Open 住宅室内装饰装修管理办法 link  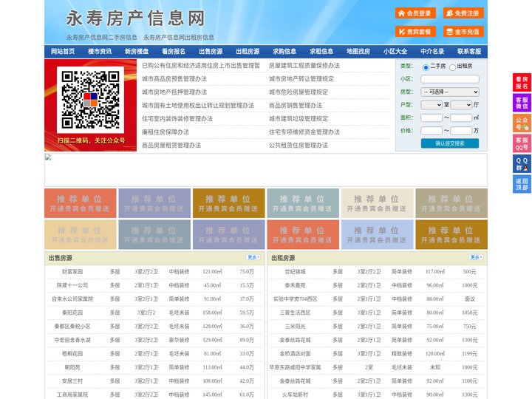click(177, 119)
